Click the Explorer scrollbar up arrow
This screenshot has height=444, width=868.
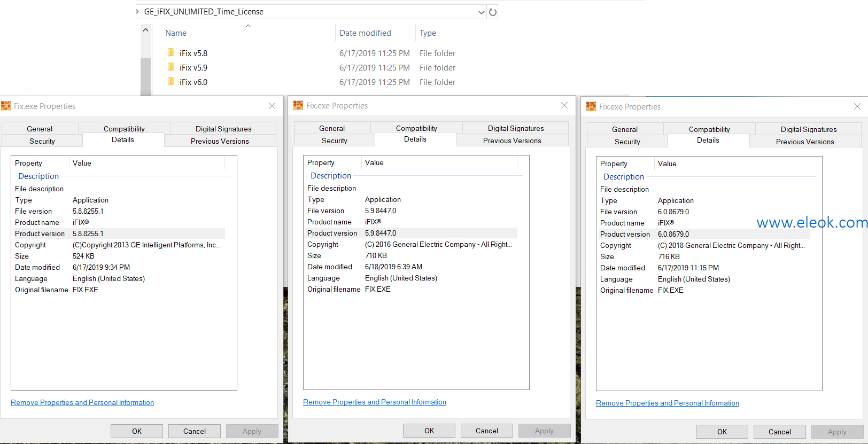[x=145, y=30]
